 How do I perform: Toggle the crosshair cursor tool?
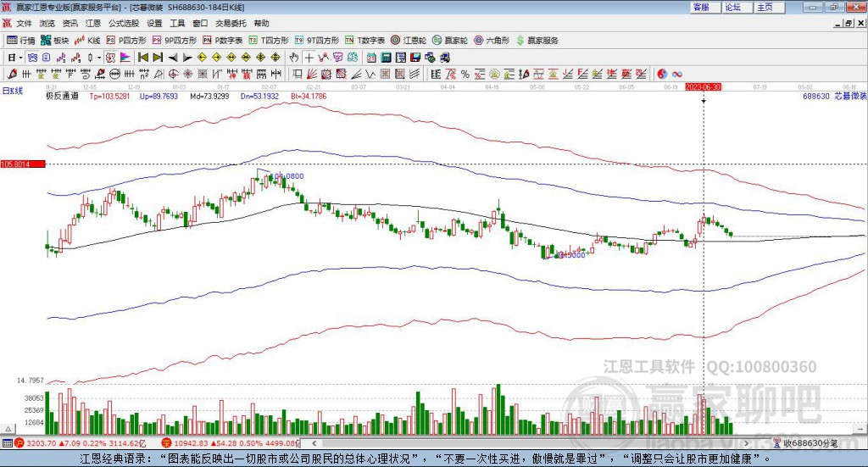(309, 58)
